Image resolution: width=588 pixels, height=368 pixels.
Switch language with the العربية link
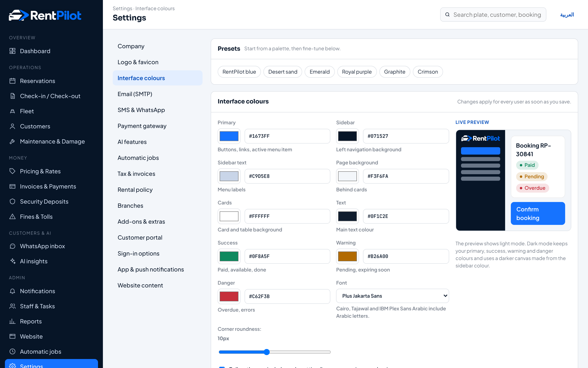pyautogui.click(x=567, y=15)
